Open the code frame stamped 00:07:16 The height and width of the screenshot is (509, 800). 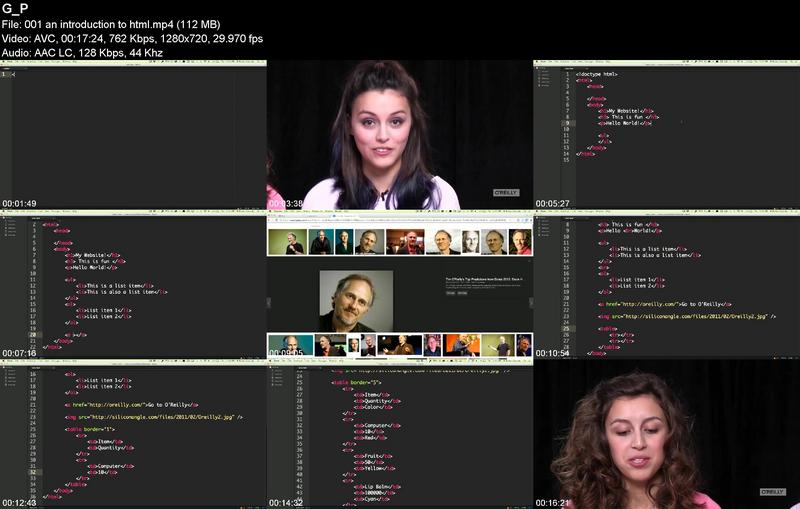[133, 284]
